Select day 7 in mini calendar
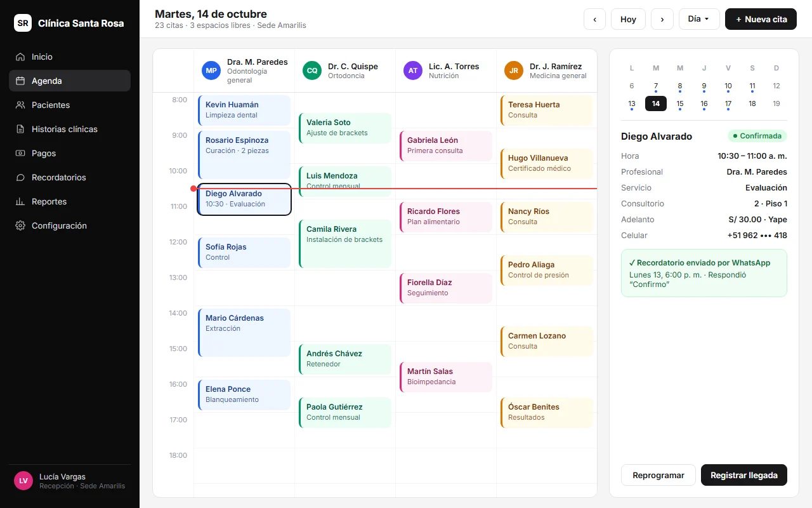 [x=656, y=86]
